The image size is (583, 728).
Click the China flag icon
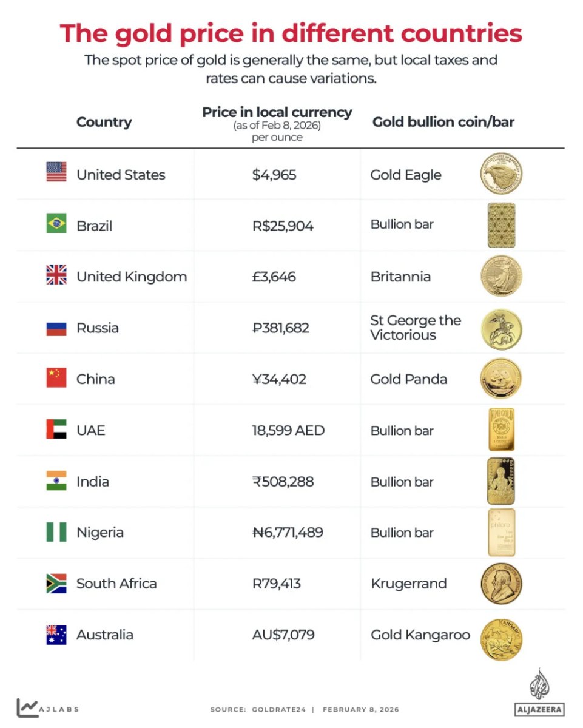[56, 377]
